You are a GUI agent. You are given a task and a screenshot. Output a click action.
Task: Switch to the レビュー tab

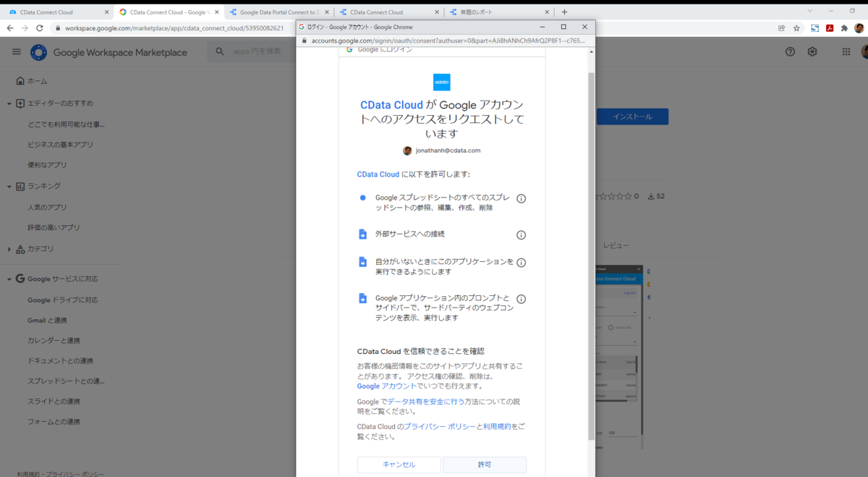click(616, 246)
